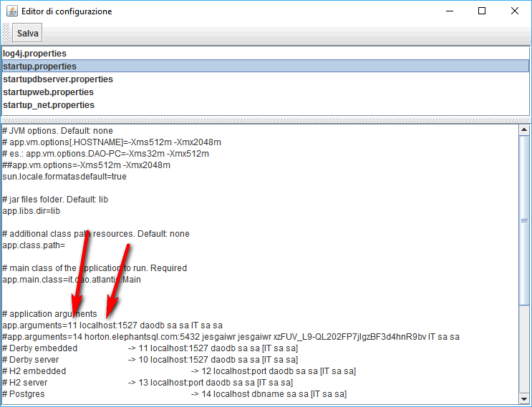Click the Java icon in the title bar
The image size is (532, 407).
click(12, 11)
